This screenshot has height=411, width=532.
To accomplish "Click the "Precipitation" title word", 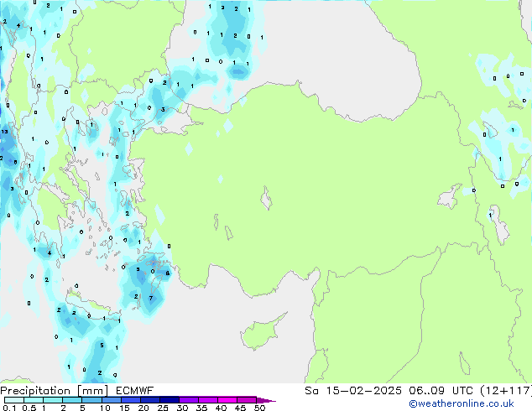I will (35, 391).
